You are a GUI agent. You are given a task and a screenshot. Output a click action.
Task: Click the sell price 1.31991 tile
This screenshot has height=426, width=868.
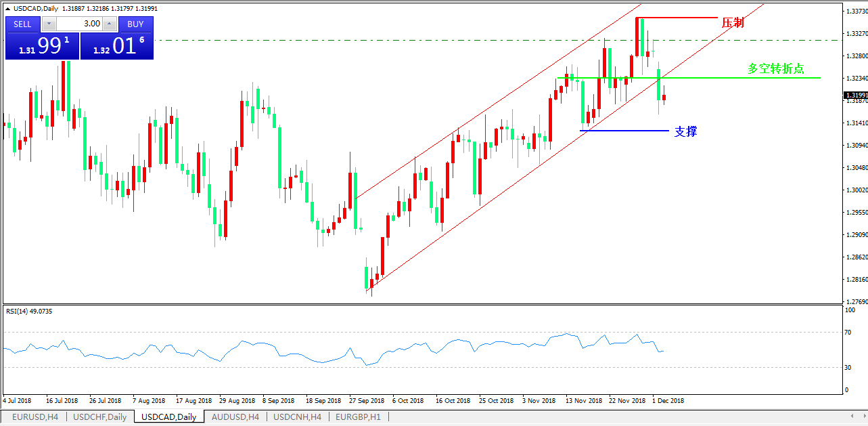42,46
